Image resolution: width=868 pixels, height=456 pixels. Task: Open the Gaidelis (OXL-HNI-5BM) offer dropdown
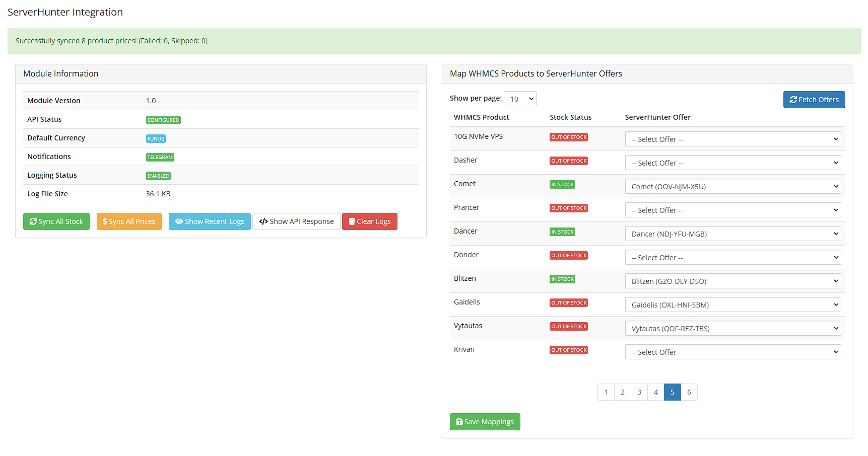tap(733, 305)
